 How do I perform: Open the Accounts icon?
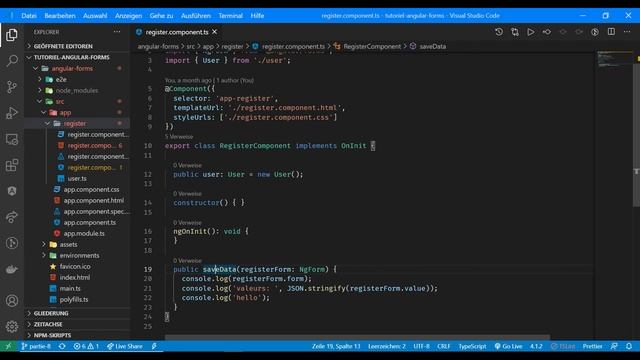click(12, 301)
